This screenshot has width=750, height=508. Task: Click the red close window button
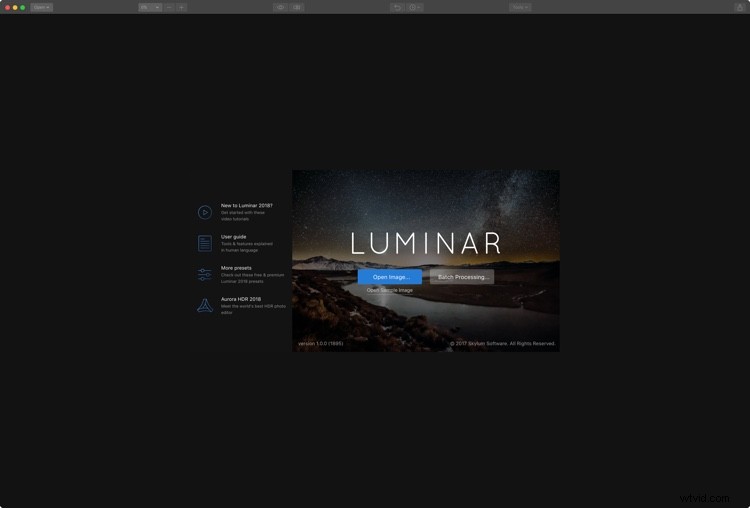coord(7,7)
